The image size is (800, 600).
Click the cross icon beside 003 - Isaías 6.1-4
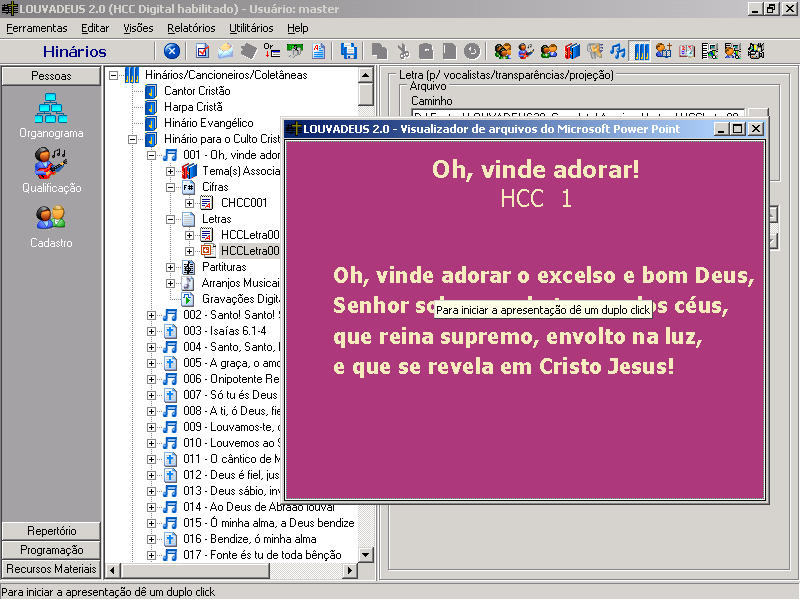tap(170, 331)
